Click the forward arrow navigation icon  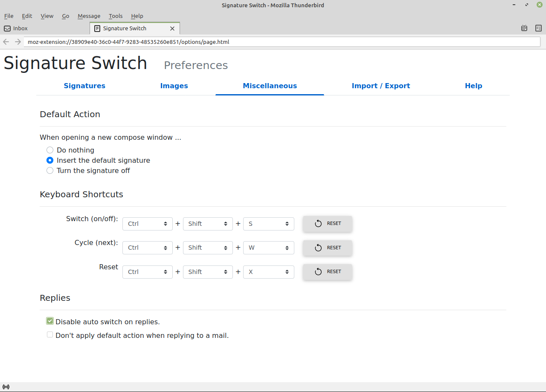17,42
